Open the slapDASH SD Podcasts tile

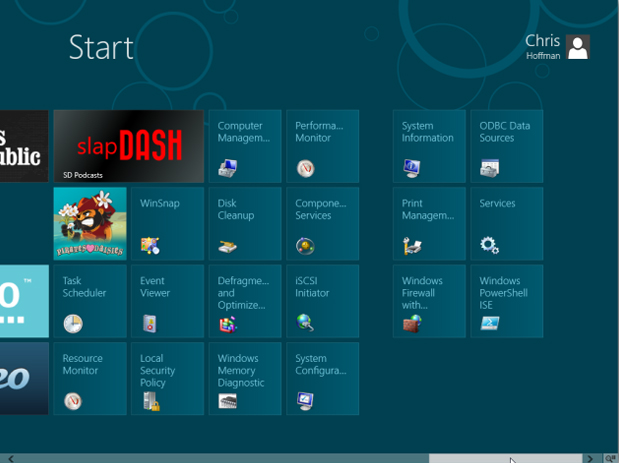tap(129, 146)
